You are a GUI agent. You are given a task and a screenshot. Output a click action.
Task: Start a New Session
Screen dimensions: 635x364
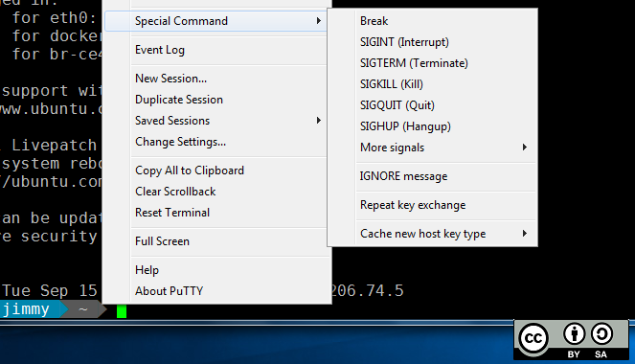pyautogui.click(x=215, y=79)
